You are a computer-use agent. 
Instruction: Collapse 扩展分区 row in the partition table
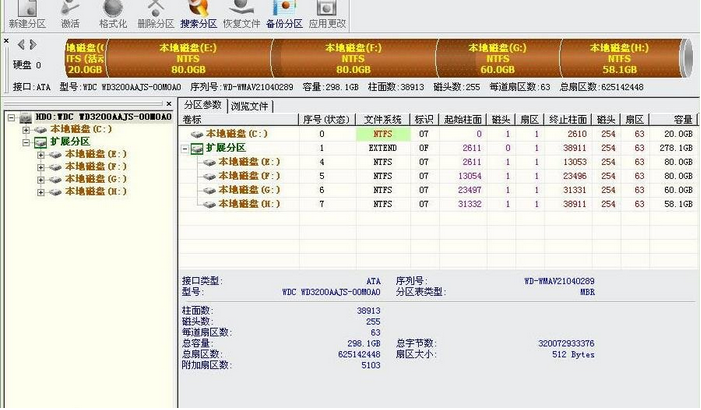point(185,148)
